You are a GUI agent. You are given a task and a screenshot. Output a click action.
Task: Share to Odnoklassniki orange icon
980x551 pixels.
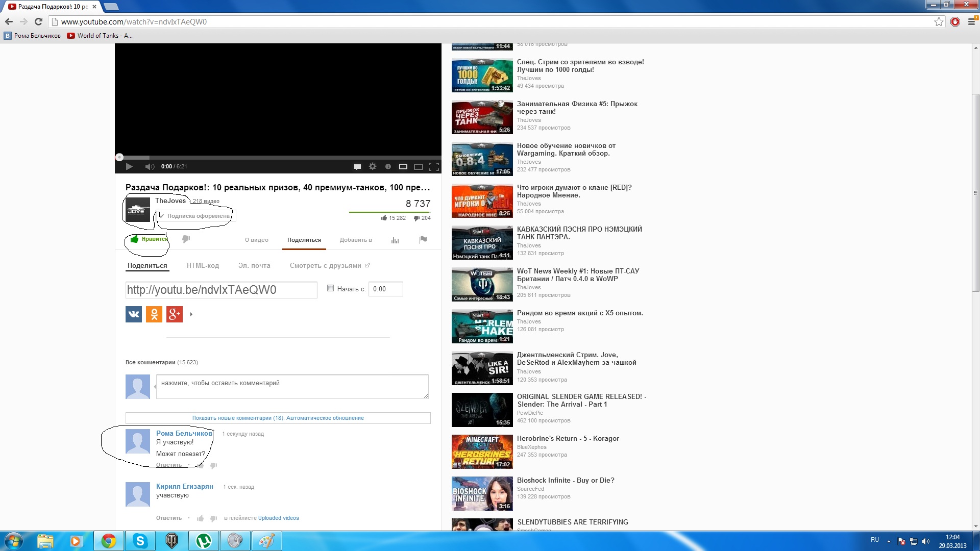[x=154, y=314]
